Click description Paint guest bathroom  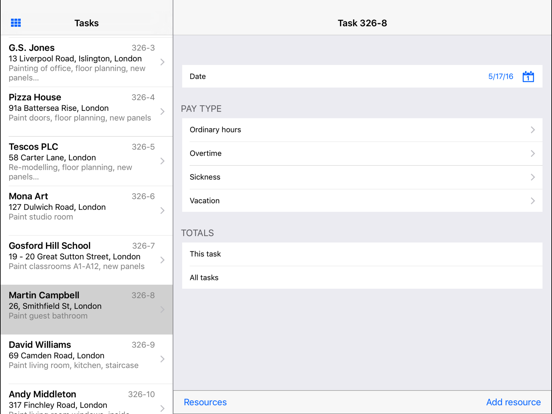(x=48, y=316)
